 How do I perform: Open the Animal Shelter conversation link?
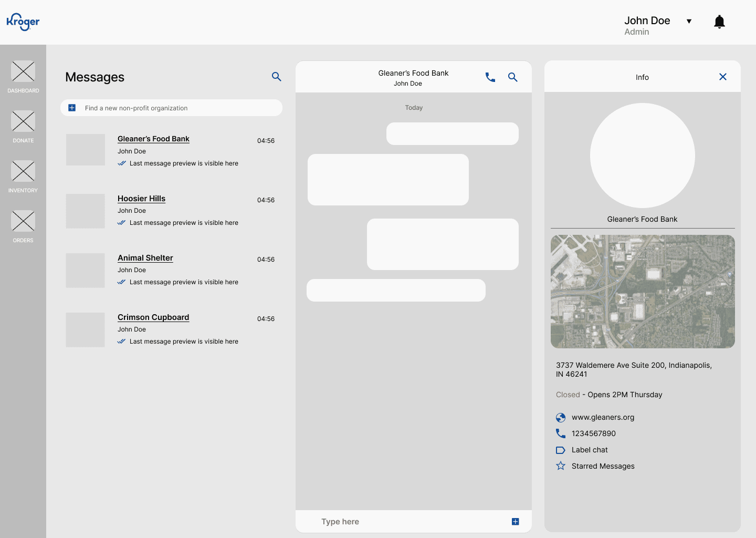pos(145,258)
